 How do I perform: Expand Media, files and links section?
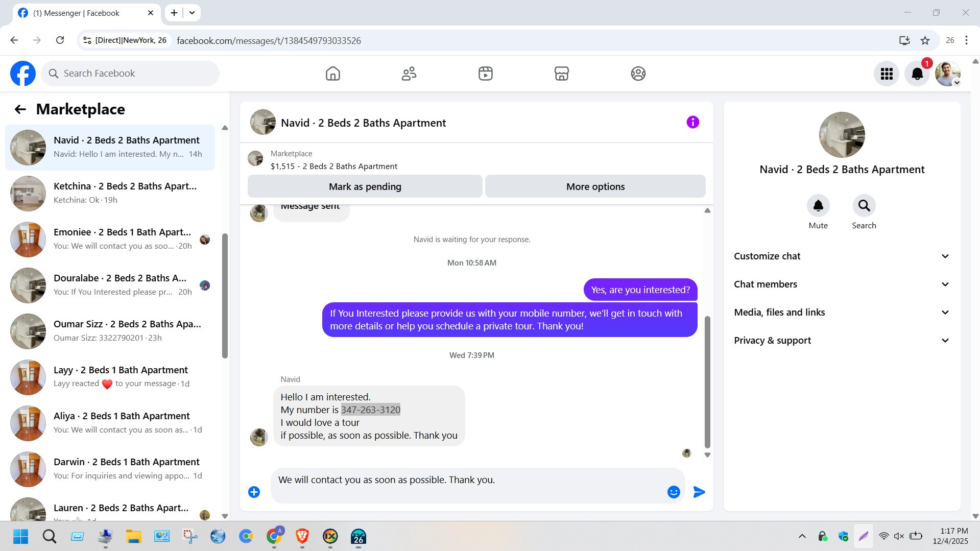(842, 313)
